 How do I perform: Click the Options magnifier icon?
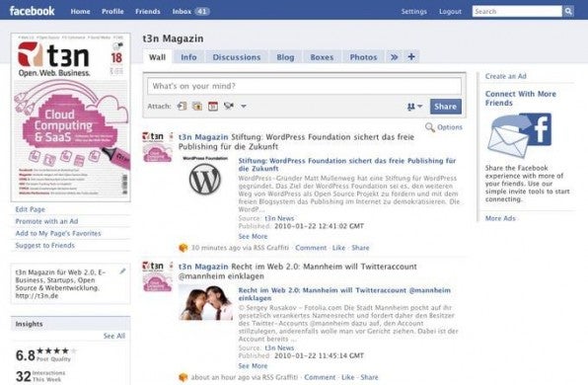pyautogui.click(x=430, y=127)
